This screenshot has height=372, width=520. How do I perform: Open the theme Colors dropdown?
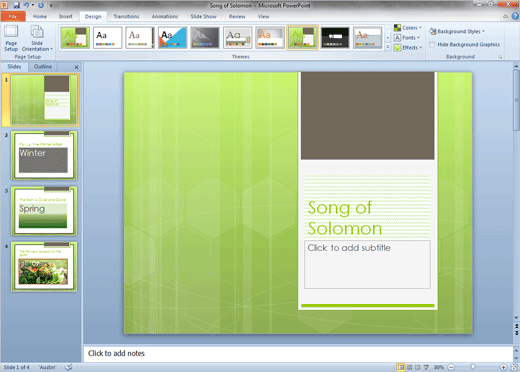click(408, 28)
